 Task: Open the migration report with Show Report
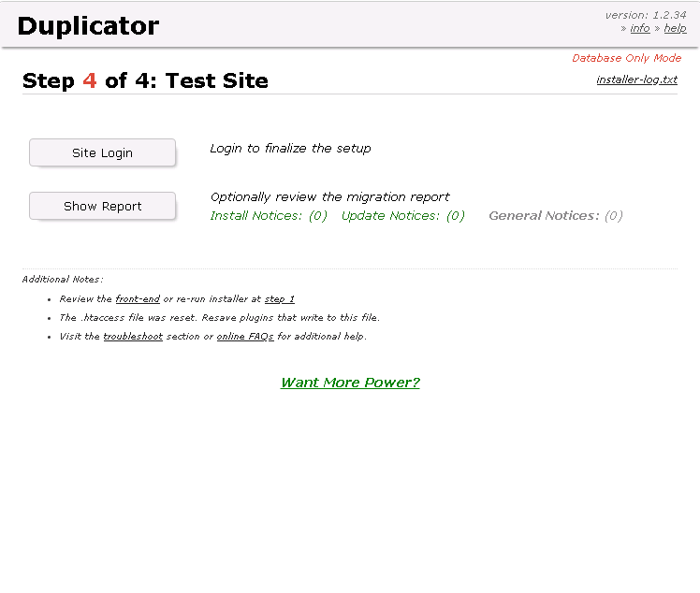[102, 206]
